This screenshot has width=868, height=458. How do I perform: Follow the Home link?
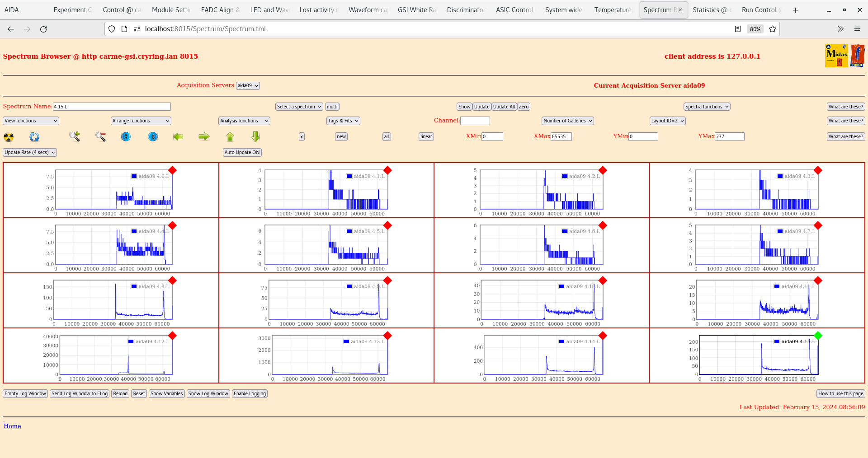click(x=12, y=426)
